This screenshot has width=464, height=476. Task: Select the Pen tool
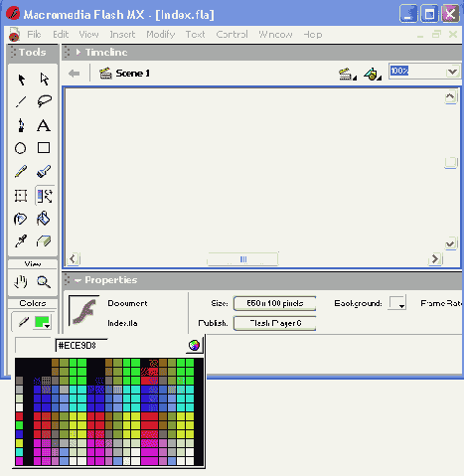(21, 125)
